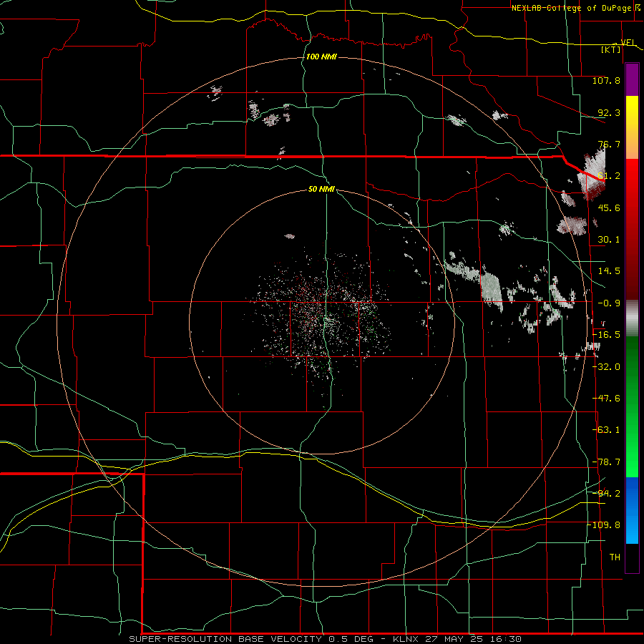Click the Super-Resolution Base Velocity caption text
The image size is (644, 644).
click(x=326, y=639)
